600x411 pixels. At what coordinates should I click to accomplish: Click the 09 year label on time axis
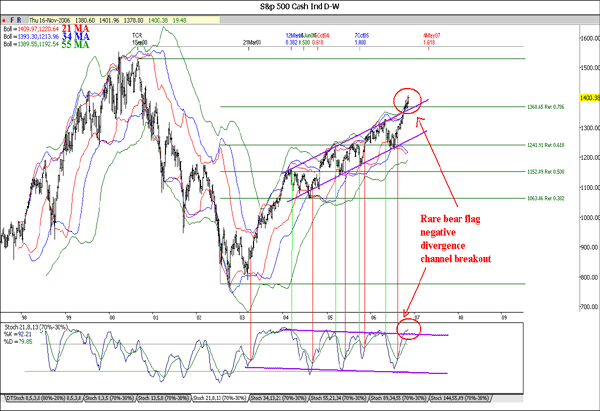coord(504,318)
